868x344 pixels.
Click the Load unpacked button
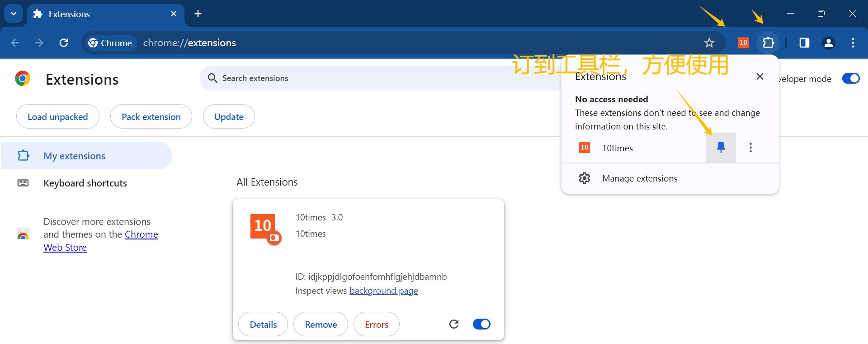click(58, 117)
